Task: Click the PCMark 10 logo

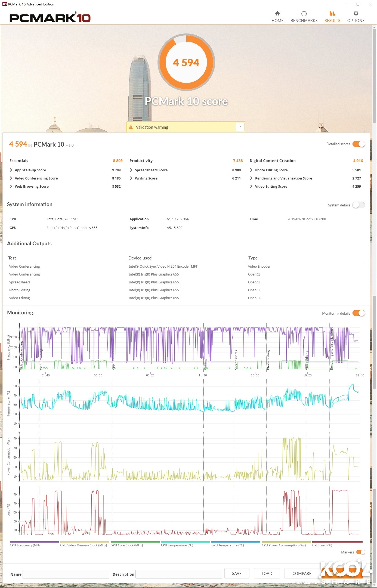Action: pos(50,17)
